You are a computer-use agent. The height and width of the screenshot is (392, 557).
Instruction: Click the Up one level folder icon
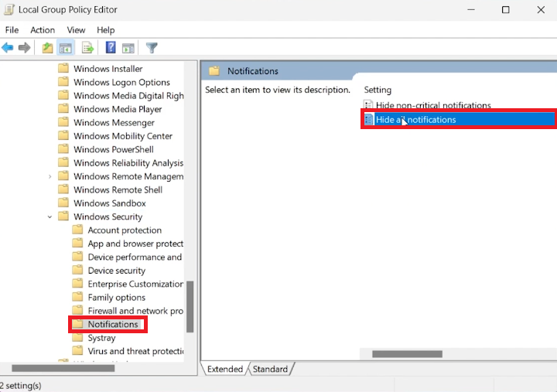click(x=47, y=48)
